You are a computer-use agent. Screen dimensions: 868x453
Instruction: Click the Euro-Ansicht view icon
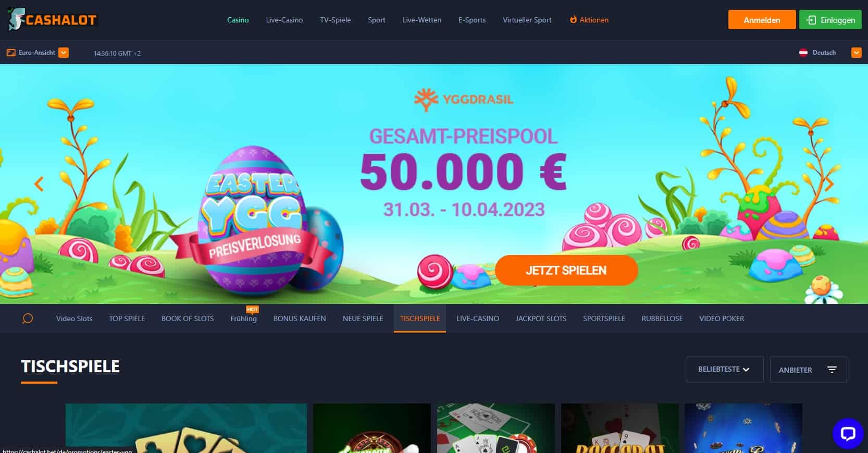tap(11, 53)
